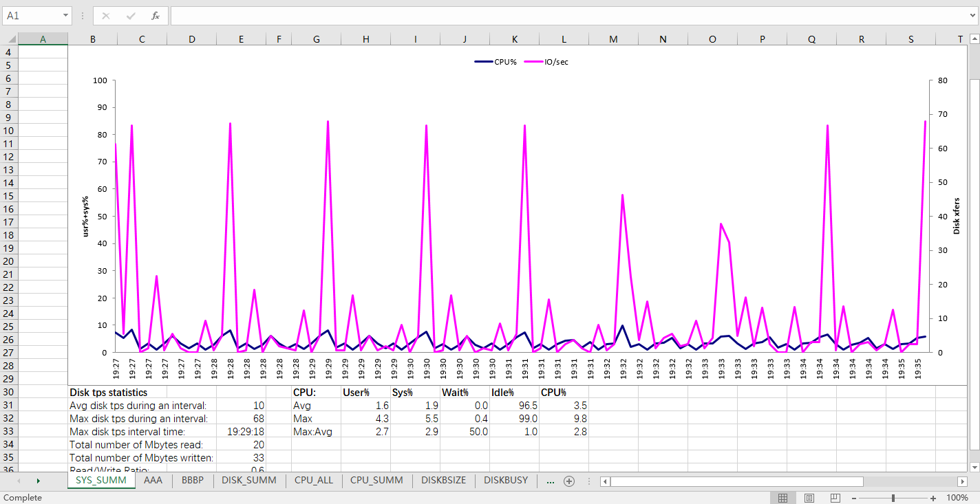This screenshot has height=504, width=980.
Task: Select the DISKBUSY sheet tab
Action: pos(506,481)
